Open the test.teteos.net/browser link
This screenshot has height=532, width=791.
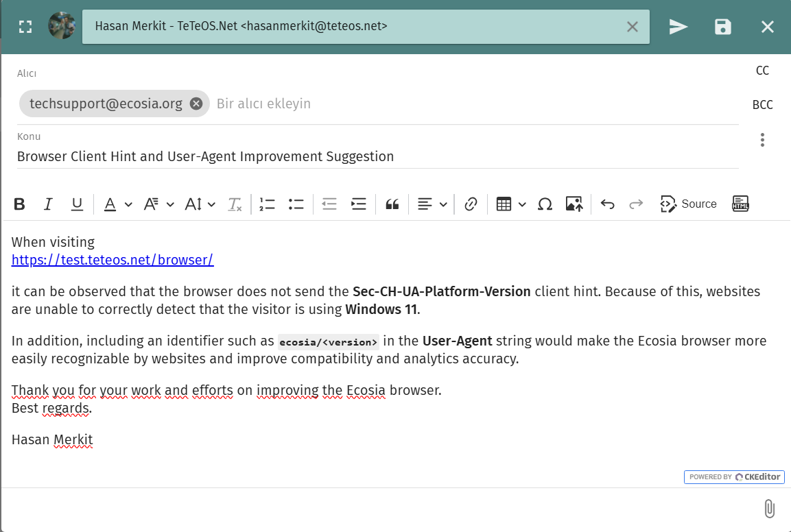(113, 260)
